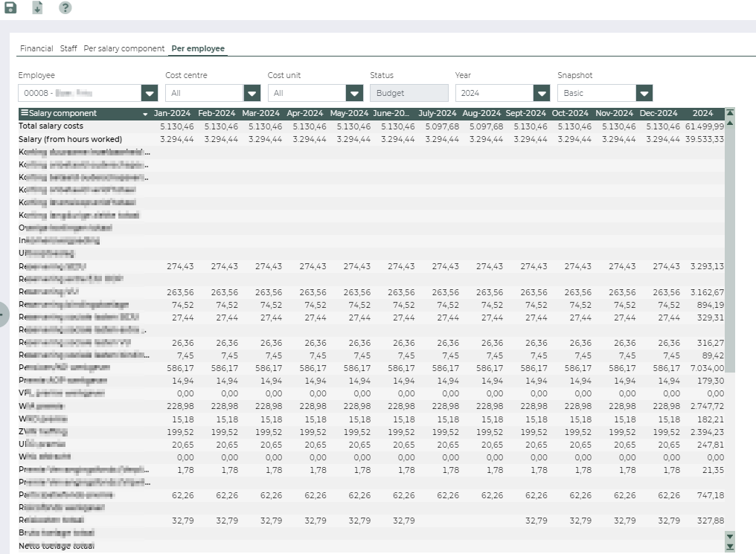Click the yearly total 3.162,67
This screenshot has height=554, width=756.
(x=707, y=292)
